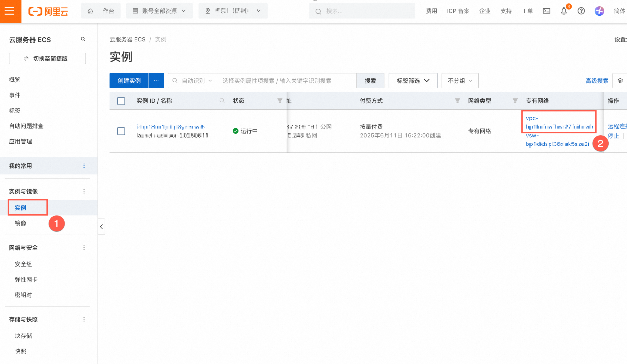The height and width of the screenshot is (364, 627).
Task: Open the notifications bell
Action: point(564,11)
